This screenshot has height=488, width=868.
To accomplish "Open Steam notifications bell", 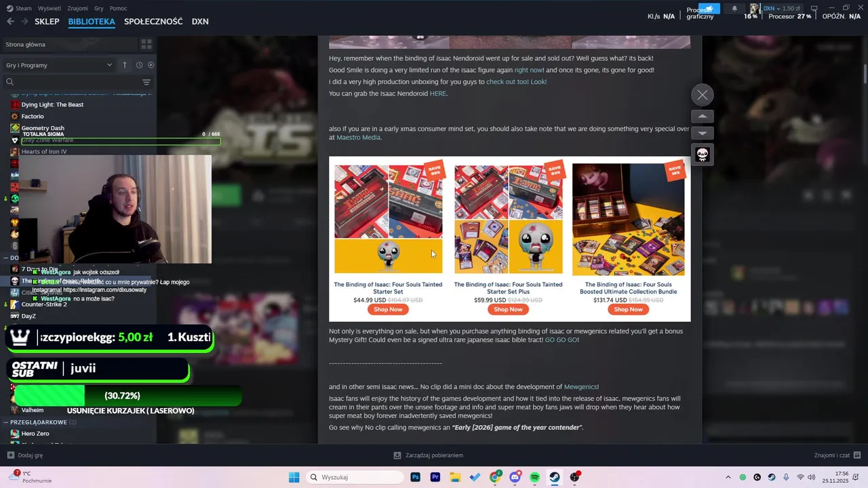I will pyautogui.click(x=734, y=8).
